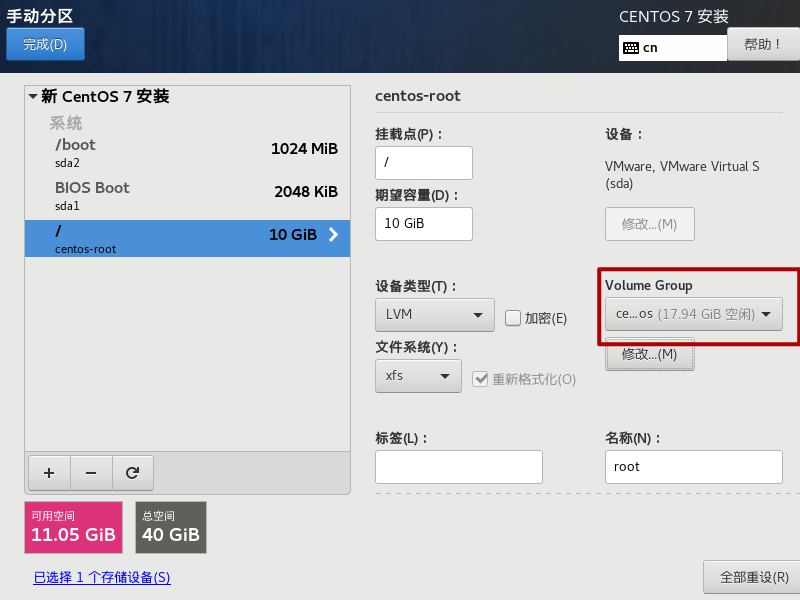Click the 标签(L) label input field

coord(459,467)
